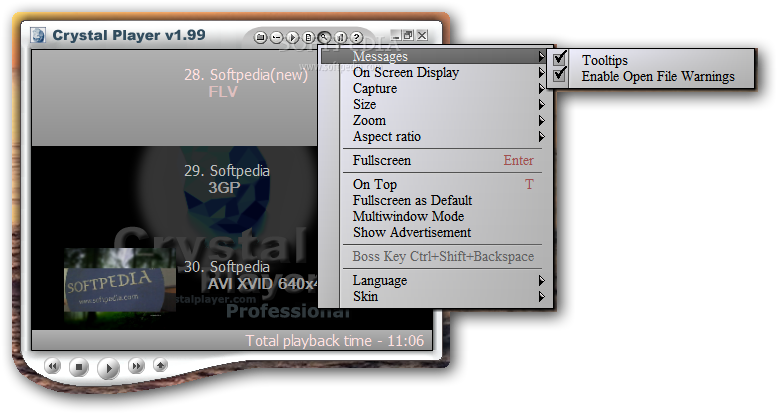This screenshot has height=414, width=778.
Task: Click the Crystal Player v1.99 title text
Action: point(129,35)
